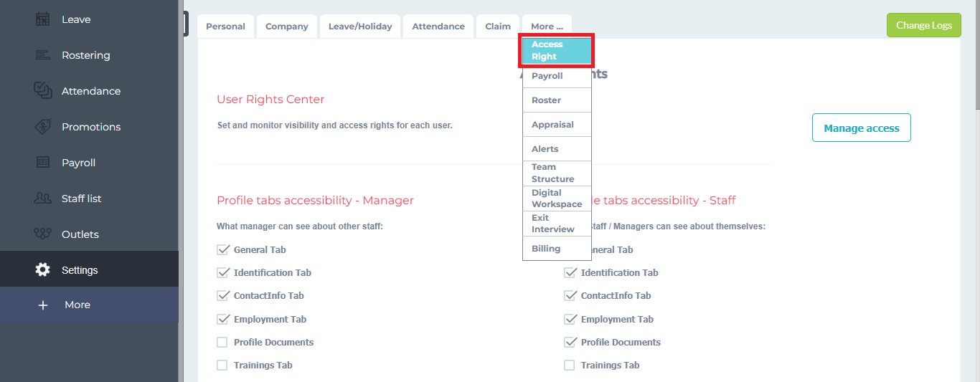The height and width of the screenshot is (382, 980).
Task: Click the Rostering icon in sidebar
Action: pos(42,55)
